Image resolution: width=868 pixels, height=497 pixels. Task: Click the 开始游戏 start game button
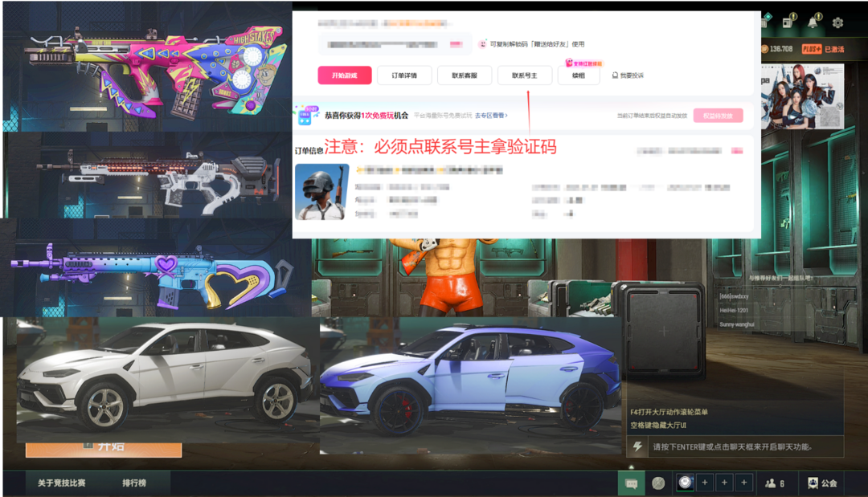click(344, 75)
